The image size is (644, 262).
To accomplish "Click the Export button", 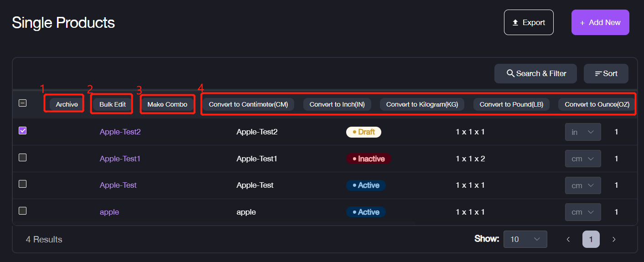I will [x=528, y=22].
